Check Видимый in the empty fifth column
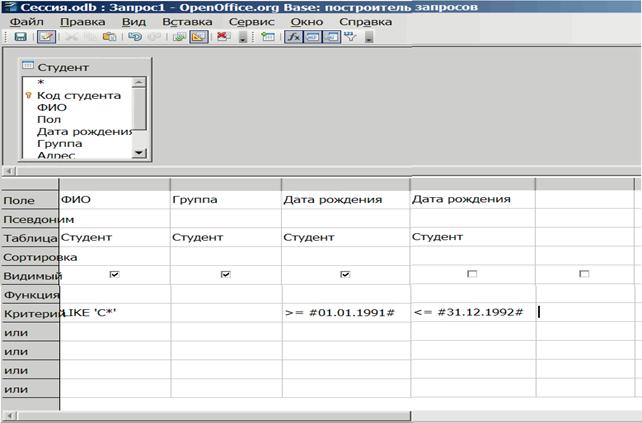The width and height of the screenshot is (642, 423). (584, 274)
